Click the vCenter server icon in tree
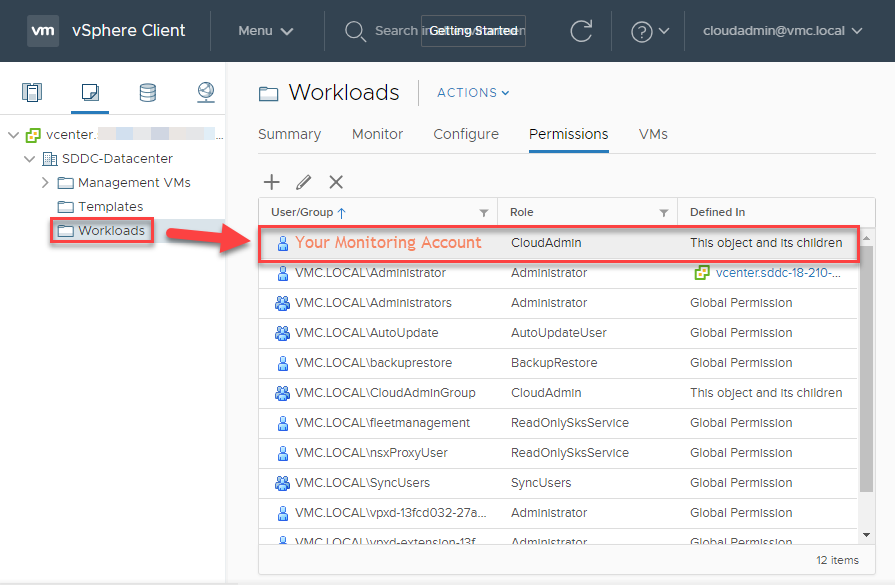895x585 pixels. coord(33,135)
